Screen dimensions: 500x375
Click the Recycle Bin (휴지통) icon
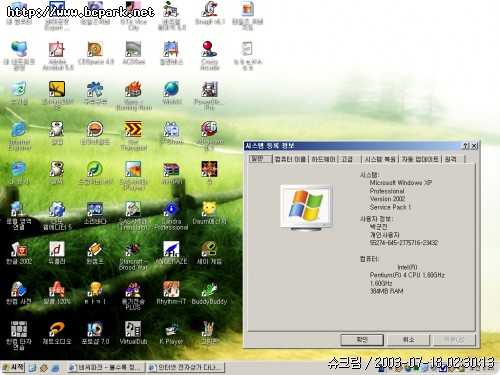coord(19,93)
